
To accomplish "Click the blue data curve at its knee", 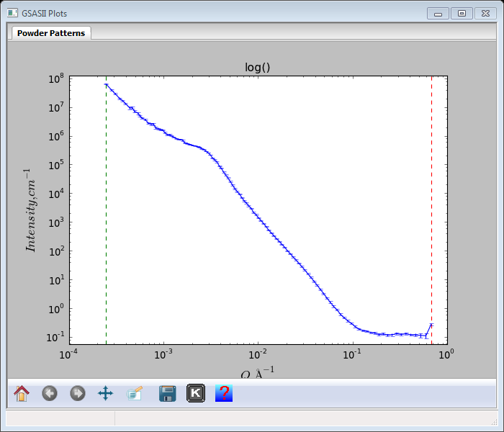I will [206, 150].
